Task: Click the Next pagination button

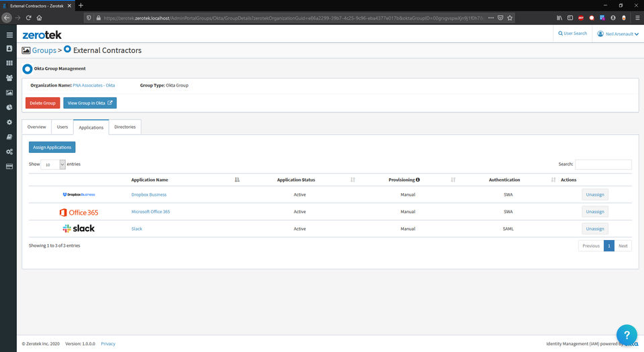Action: (623, 246)
